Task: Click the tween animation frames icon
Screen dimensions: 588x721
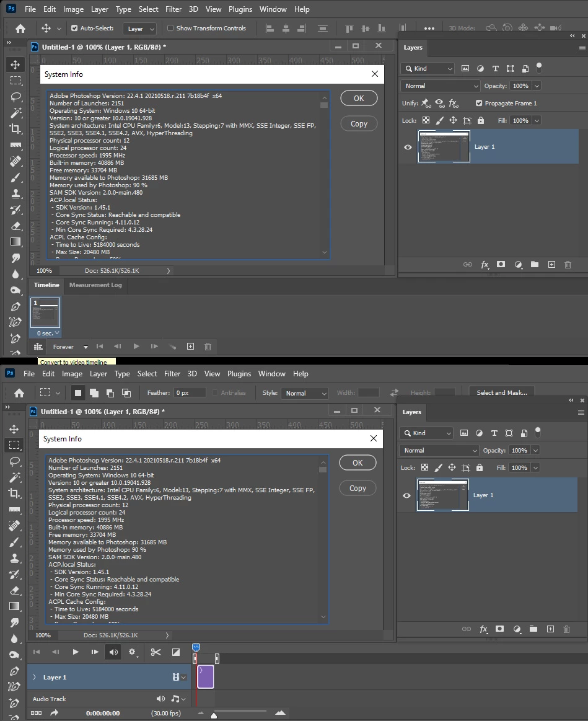Action: [x=173, y=347]
